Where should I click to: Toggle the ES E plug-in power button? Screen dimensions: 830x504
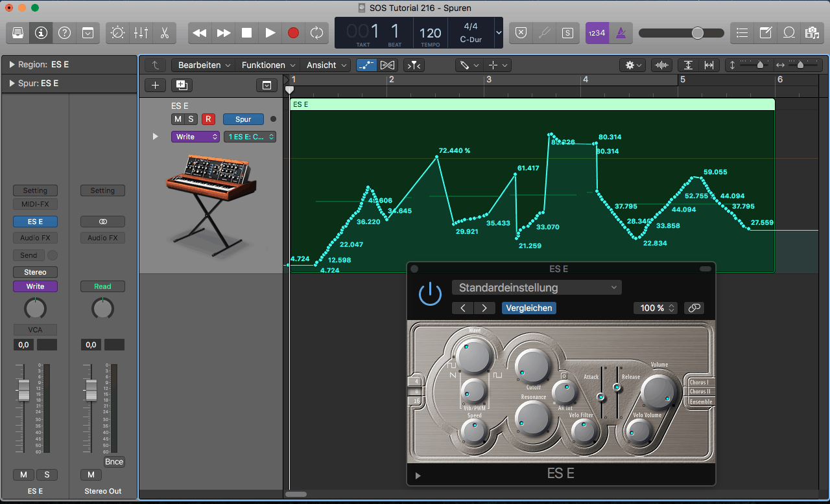point(429,293)
